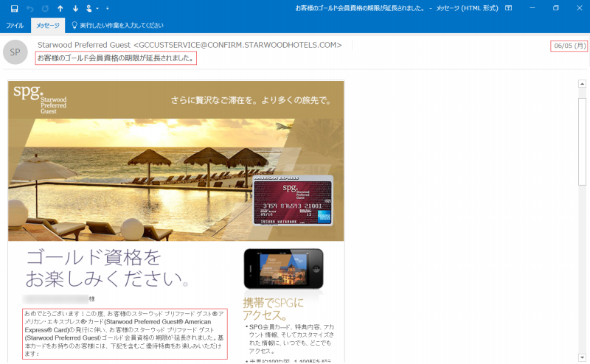Open touch/mouse mode dropdown arrow
Image resolution: width=590 pixels, height=364 pixels.
97,9
